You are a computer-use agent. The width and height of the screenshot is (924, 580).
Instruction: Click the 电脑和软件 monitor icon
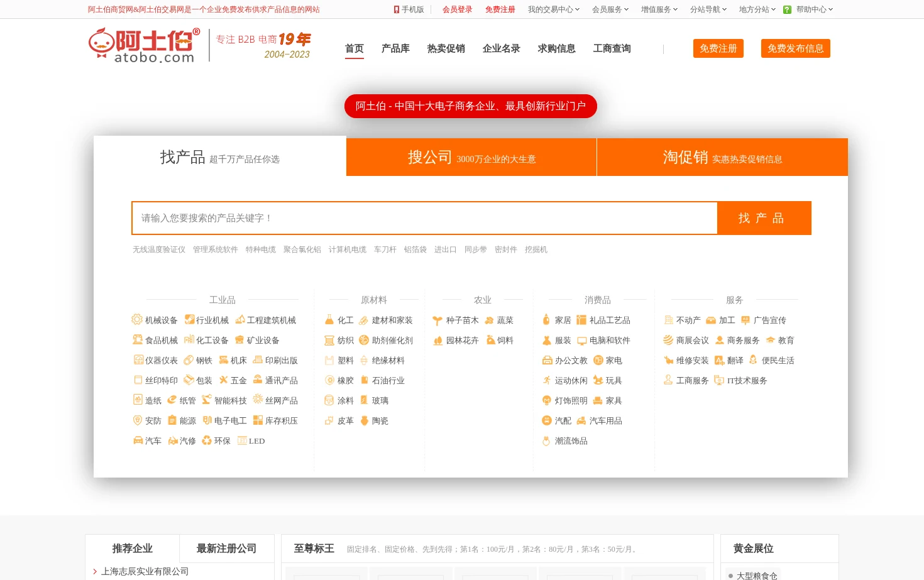[582, 341]
